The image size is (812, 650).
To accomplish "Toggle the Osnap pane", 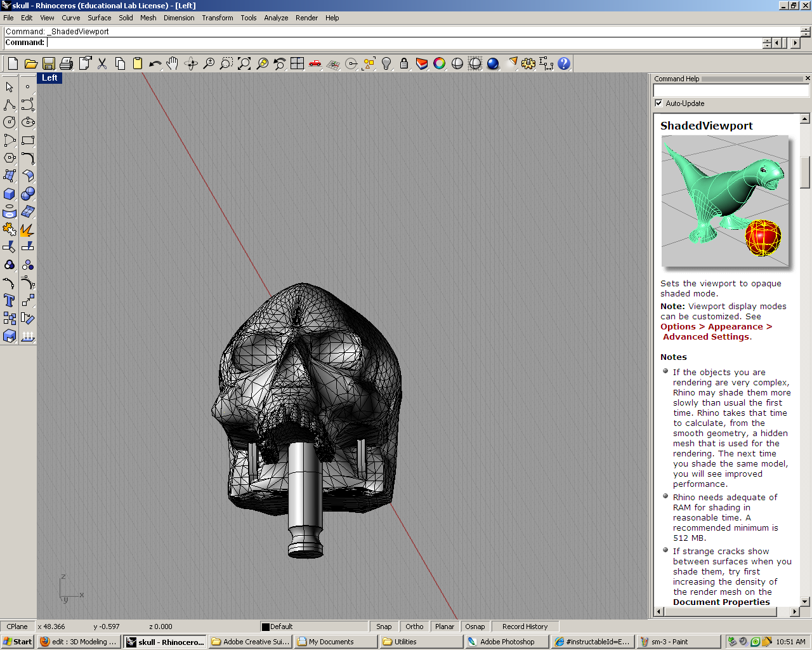I will [475, 627].
